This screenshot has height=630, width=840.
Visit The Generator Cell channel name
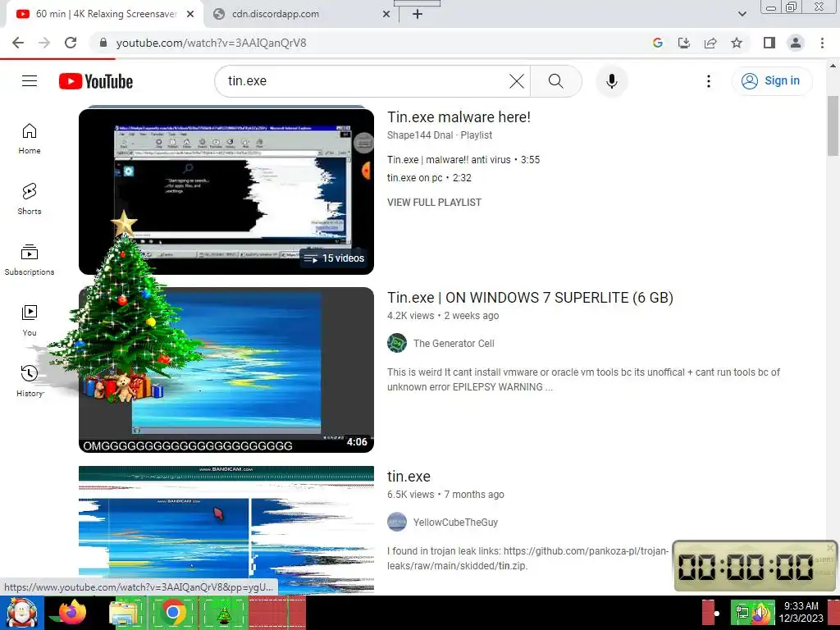point(454,344)
